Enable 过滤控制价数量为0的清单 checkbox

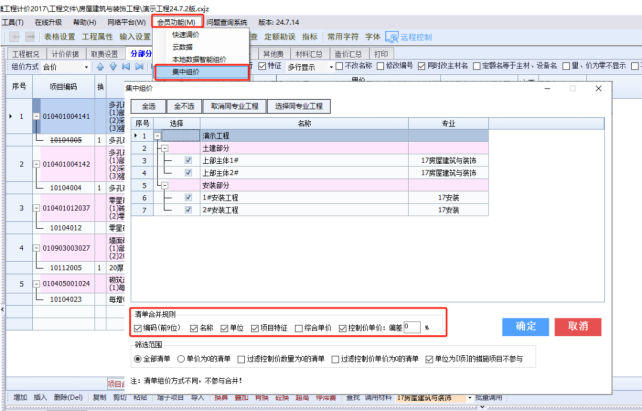point(241,359)
